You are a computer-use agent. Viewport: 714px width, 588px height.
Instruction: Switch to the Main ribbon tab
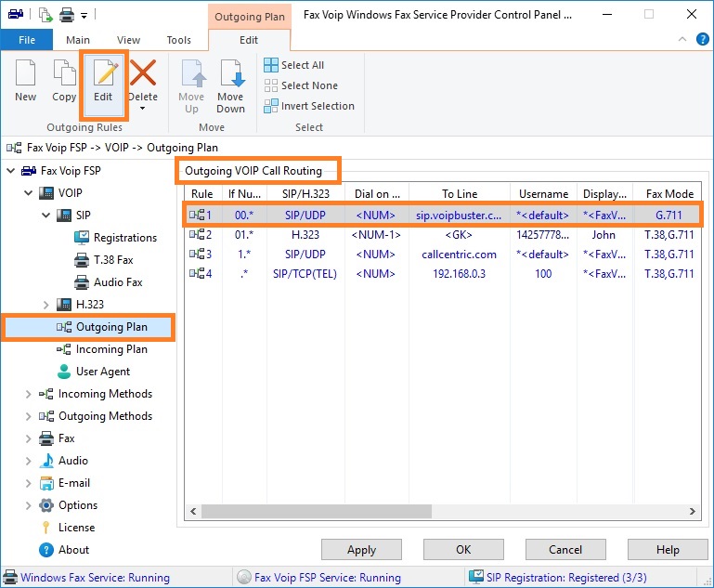78,40
